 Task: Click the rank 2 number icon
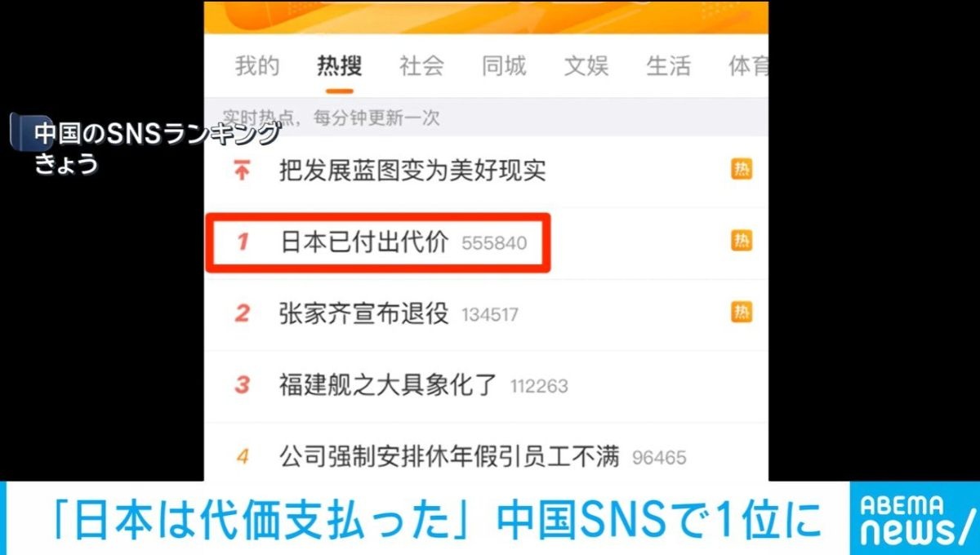[243, 313]
